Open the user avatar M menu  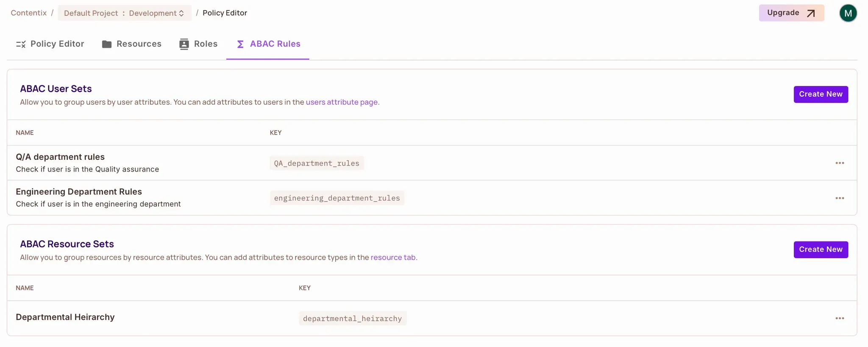coord(848,13)
